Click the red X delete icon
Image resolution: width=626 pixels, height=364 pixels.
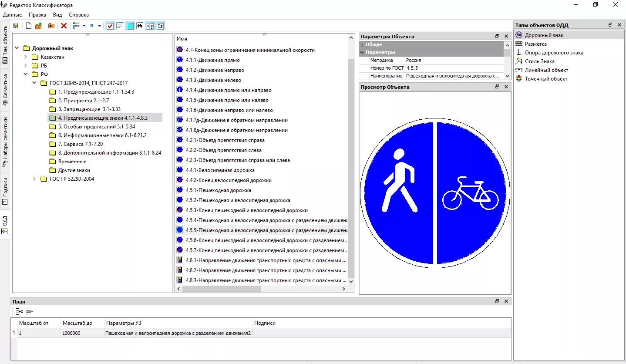[64, 26]
